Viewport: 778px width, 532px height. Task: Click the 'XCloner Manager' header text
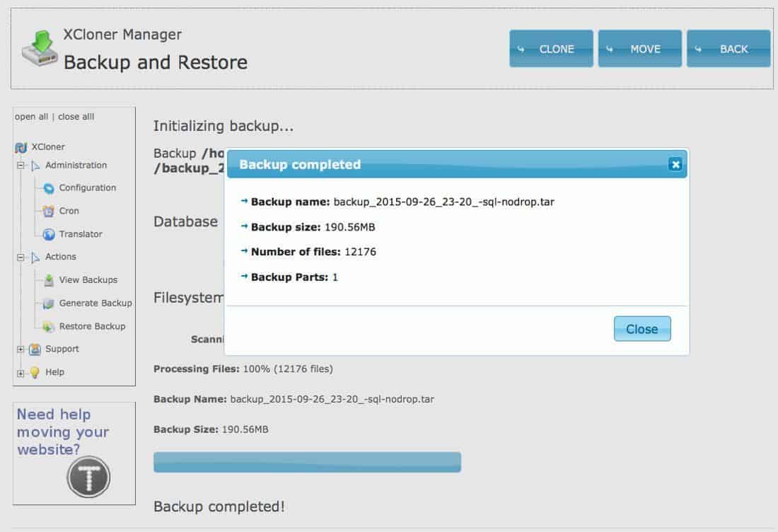(122, 34)
